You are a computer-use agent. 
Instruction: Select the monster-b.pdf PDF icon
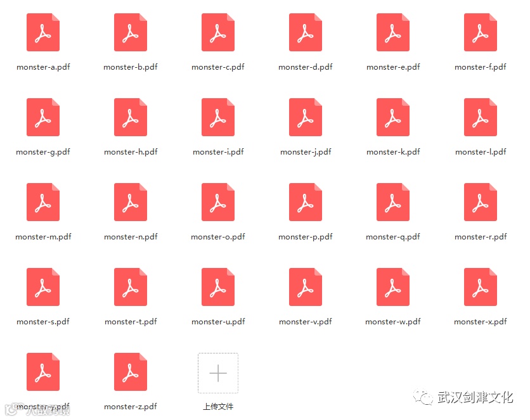pos(131,32)
